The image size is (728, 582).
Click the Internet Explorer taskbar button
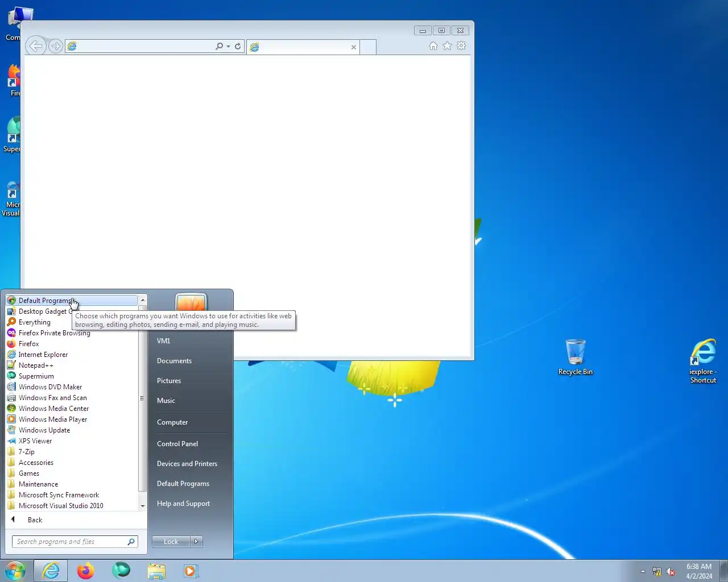51,571
